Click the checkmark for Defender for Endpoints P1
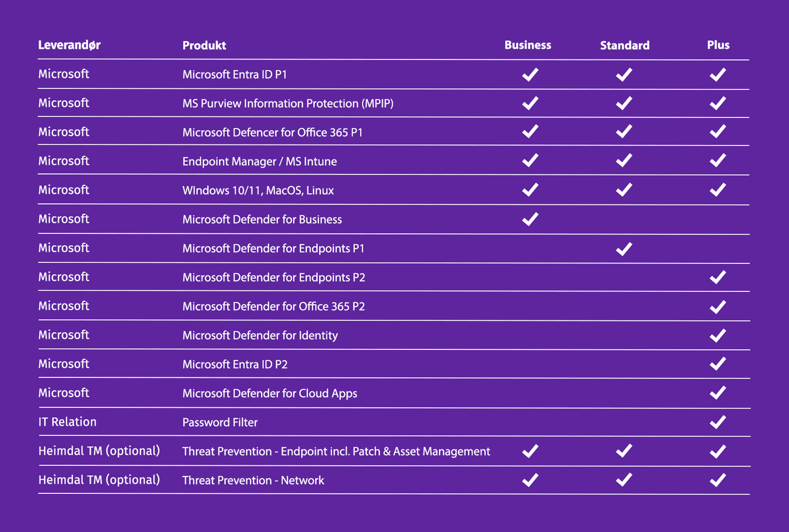The image size is (789, 532). tap(624, 249)
